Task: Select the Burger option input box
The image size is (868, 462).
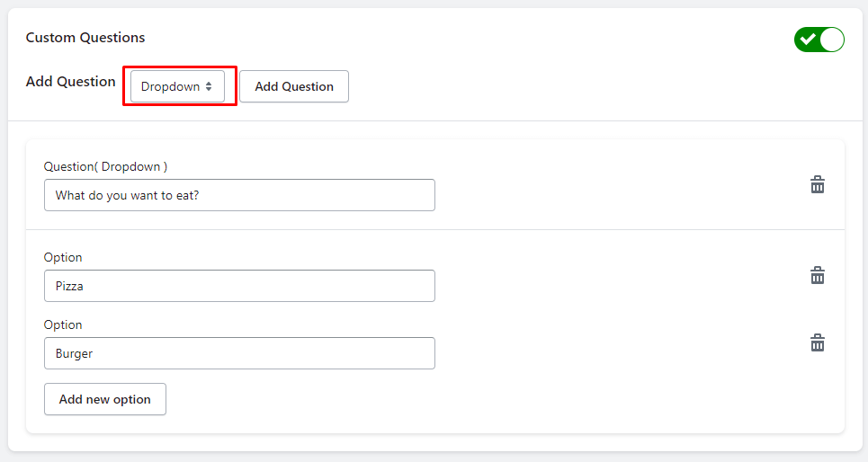Action: tap(239, 353)
